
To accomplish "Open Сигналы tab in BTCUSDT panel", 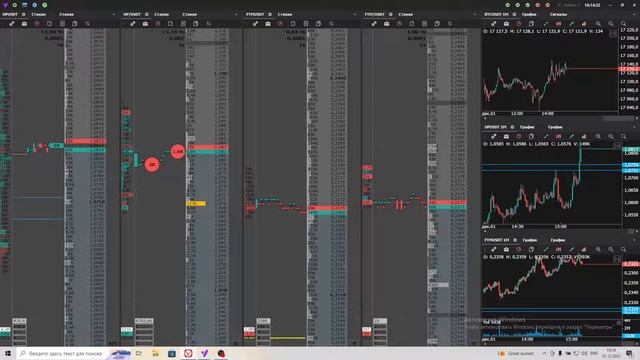I will (558, 14).
